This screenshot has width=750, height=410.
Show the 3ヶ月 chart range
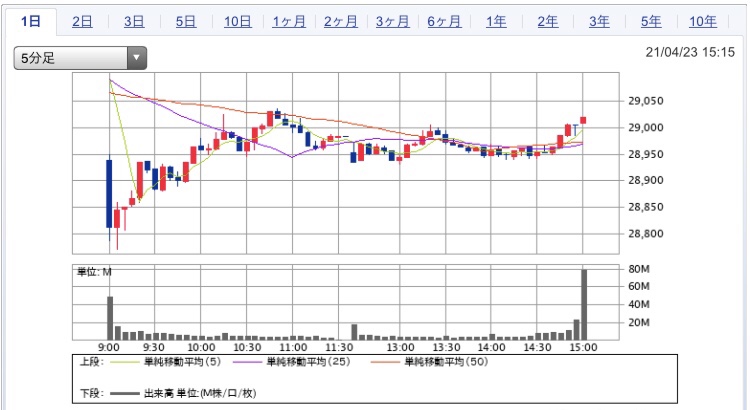pos(392,22)
